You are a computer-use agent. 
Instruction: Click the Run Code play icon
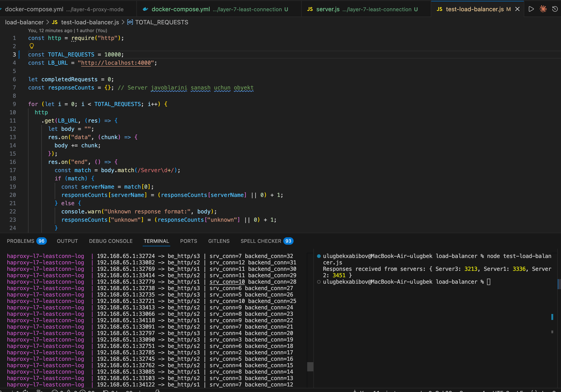point(531,9)
